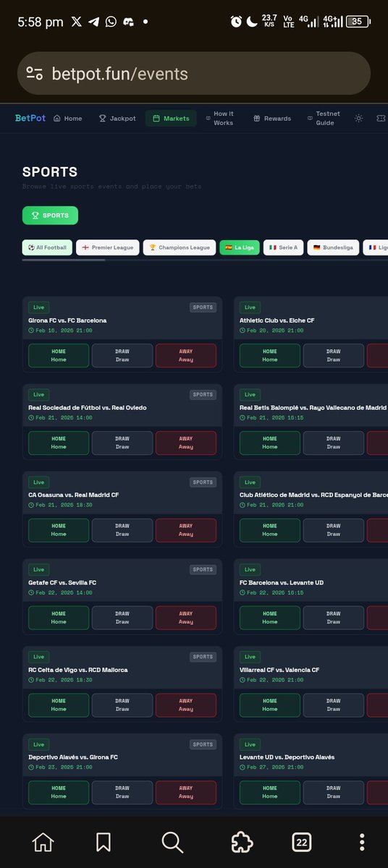The image size is (388, 868).
Task: Select the Premier League filter
Action: pos(108,247)
